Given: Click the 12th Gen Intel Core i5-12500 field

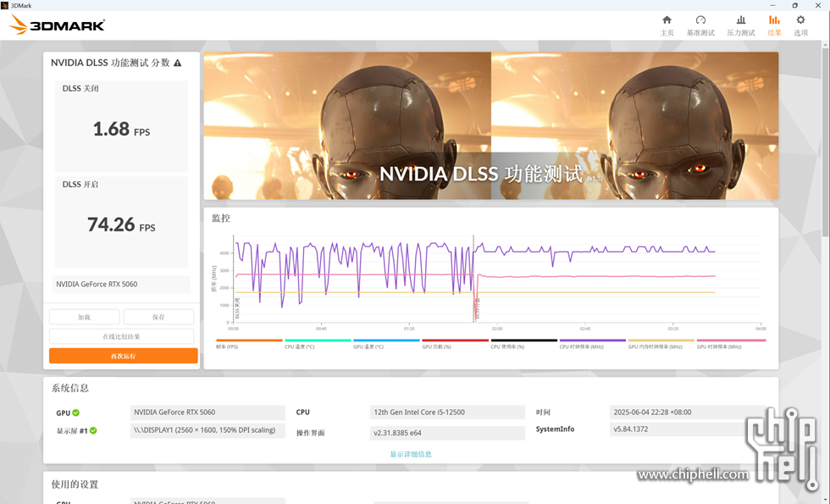Looking at the screenshot, I should (x=447, y=413).
